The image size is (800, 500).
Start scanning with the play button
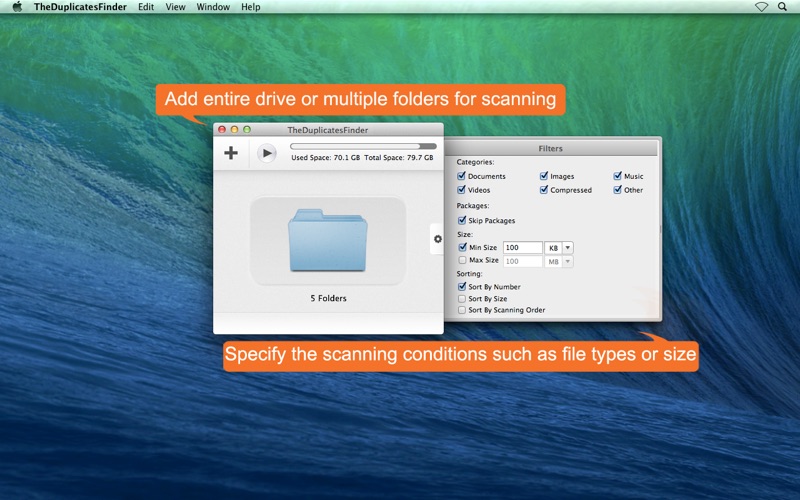(x=266, y=153)
